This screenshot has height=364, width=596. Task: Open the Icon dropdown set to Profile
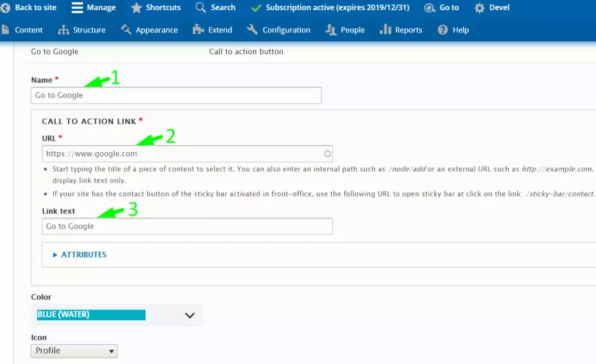(x=74, y=351)
